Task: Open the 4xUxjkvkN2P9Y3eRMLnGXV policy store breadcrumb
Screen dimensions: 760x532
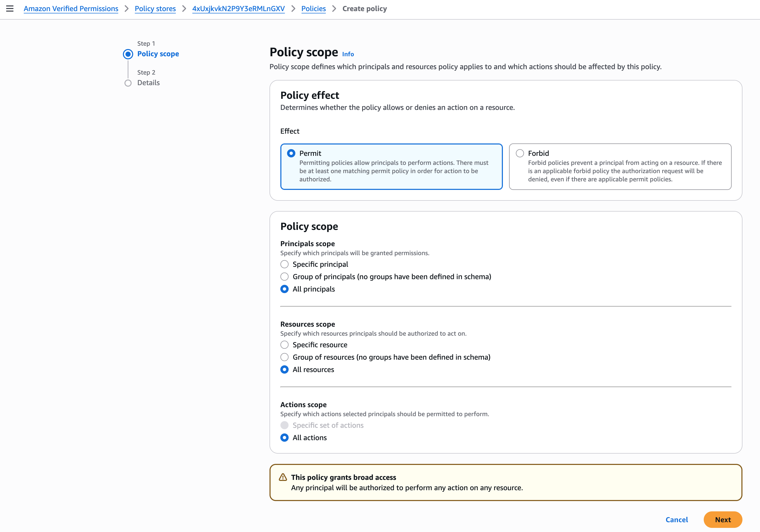Action: point(238,9)
